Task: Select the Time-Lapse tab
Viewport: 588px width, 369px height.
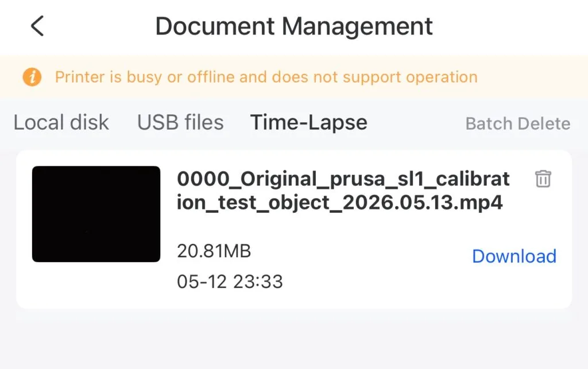Action: (x=308, y=122)
